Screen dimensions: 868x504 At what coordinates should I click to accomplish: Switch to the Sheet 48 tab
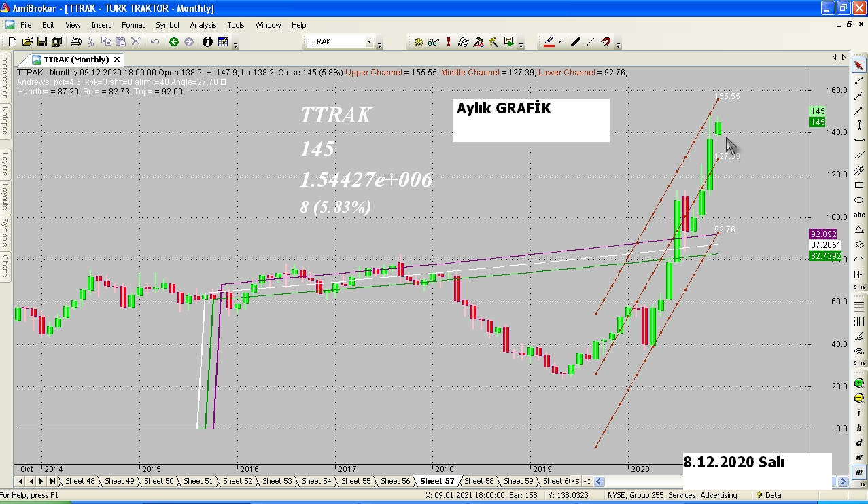click(x=80, y=481)
